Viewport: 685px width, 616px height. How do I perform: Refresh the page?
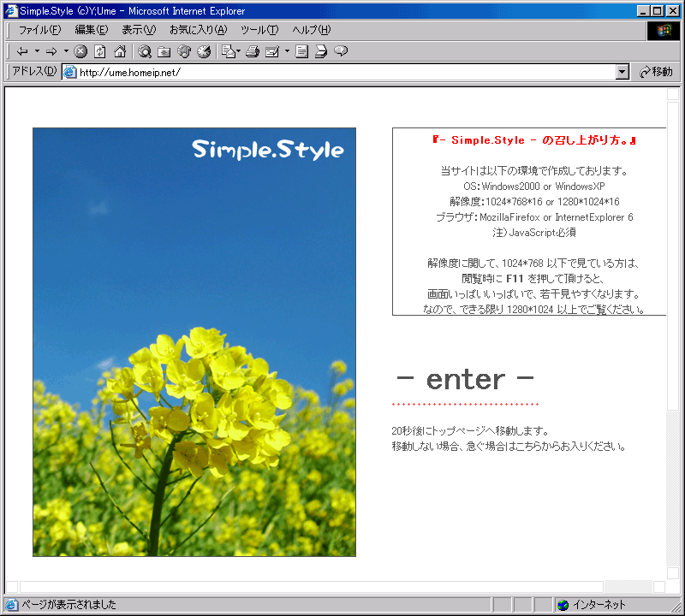100,51
